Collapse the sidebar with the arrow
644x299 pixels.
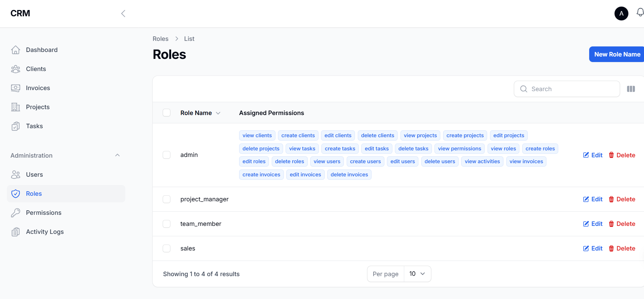click(123, 14)
